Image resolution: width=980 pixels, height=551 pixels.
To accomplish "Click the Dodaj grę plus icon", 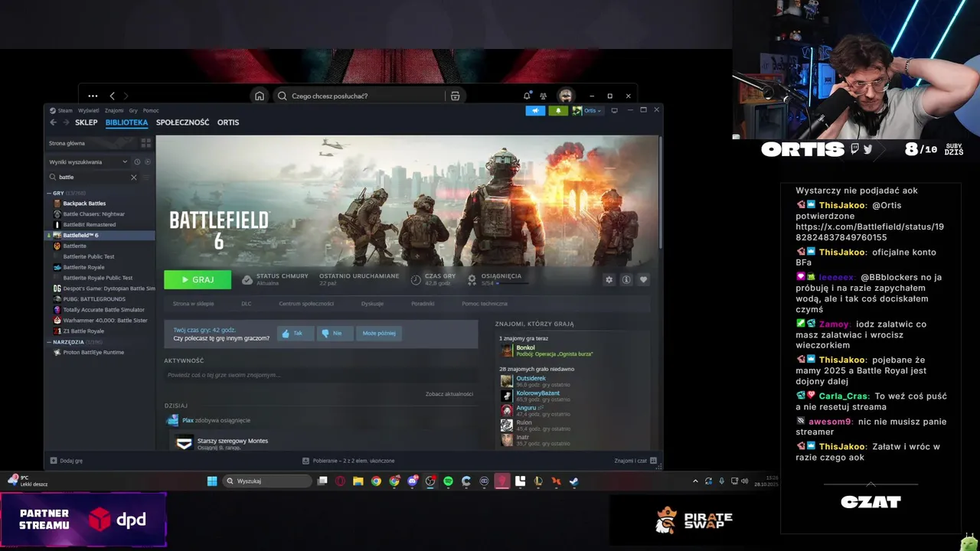I will click(54, 461).
